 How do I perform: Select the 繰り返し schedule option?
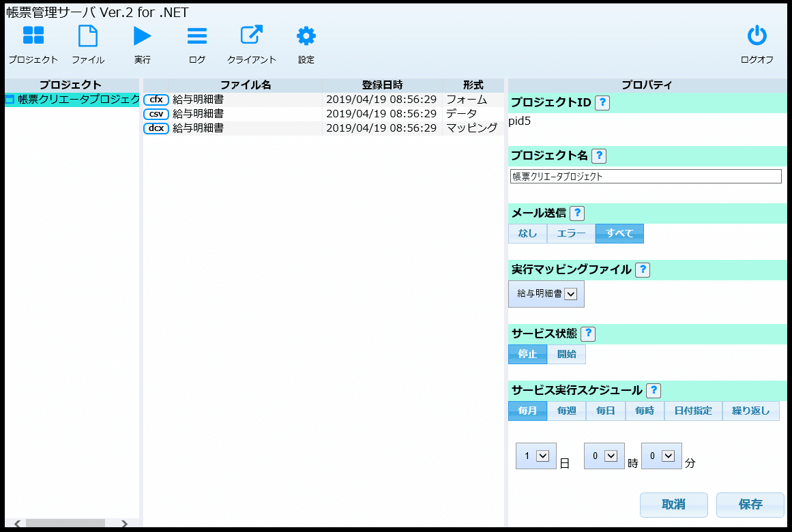tap(751, 411)
